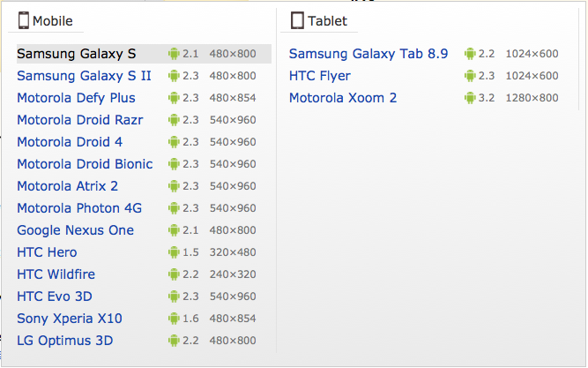Pick the Motorola Atrix 2 device

(67, 186)
